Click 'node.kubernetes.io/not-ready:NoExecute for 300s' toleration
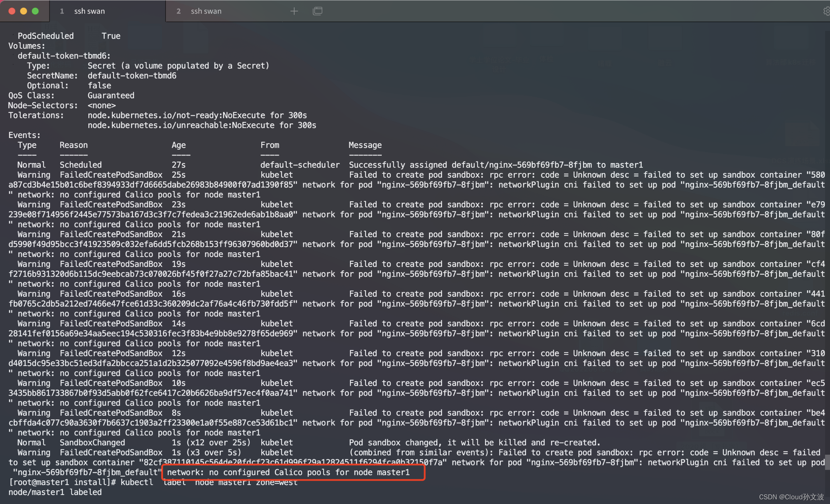Viewport: 830px width, 504px height. 197,115
